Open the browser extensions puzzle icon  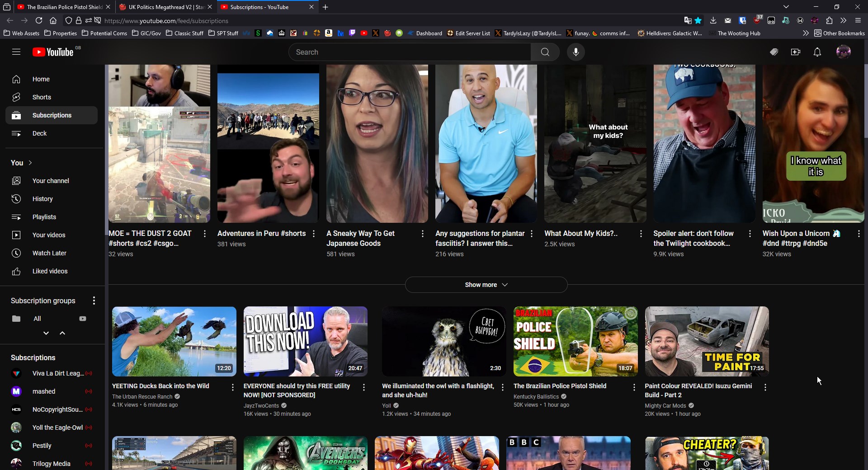[829, 20]
